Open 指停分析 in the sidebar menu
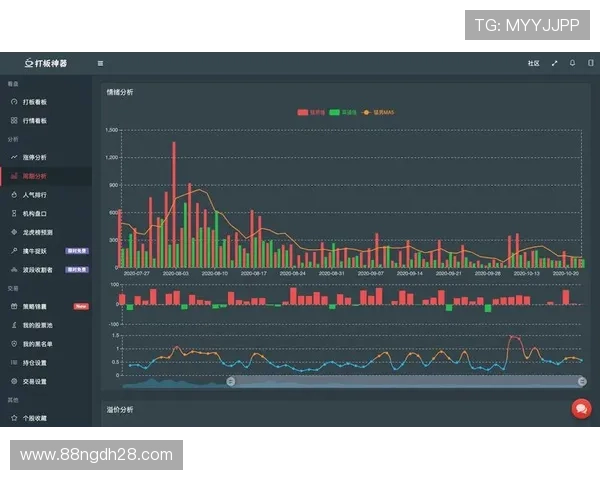This screenshot has width=600, height=480. click(x=34, y=157)
